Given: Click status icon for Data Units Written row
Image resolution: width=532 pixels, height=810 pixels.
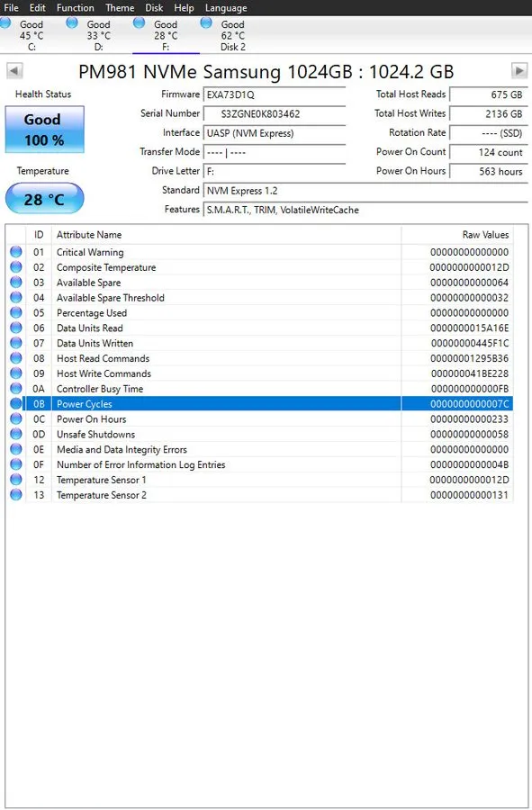Looking at the screenshot, I should point(16,343).
